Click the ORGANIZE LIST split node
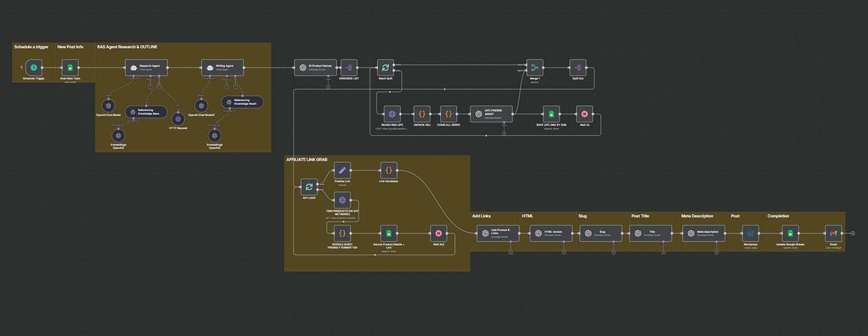Viewport: 868px width, 336px height. tap(349, 68)
